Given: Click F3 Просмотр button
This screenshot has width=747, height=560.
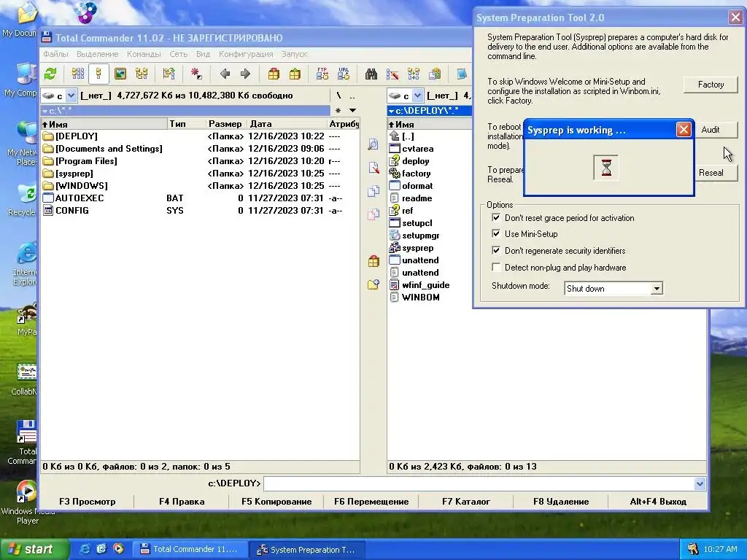Looking at the screenshot, I should pyautogui.click(x=88, y=502).
